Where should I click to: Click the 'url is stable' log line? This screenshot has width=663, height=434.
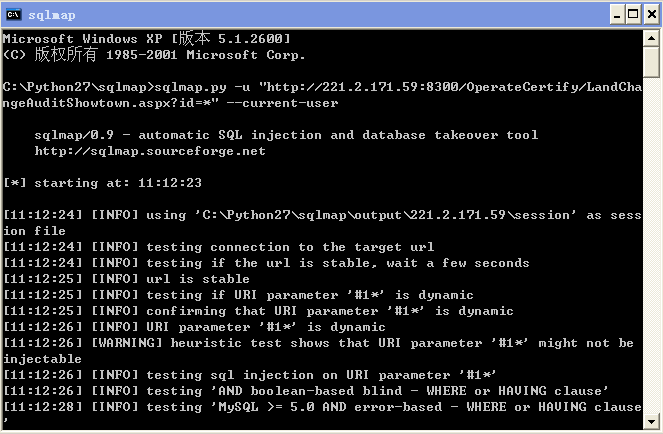(x=126, y=279)
